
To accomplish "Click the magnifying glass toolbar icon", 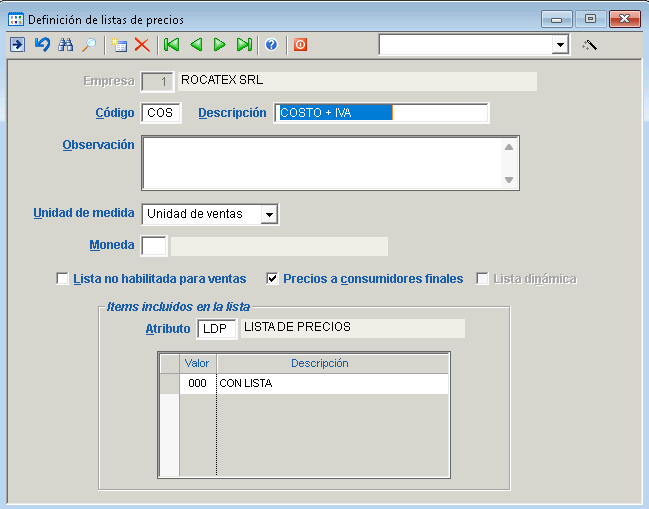I will (89, 45).
